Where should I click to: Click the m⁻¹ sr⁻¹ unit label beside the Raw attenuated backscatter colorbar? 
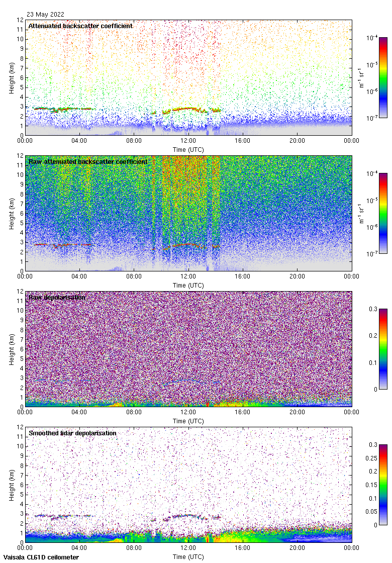coord(361,213)
